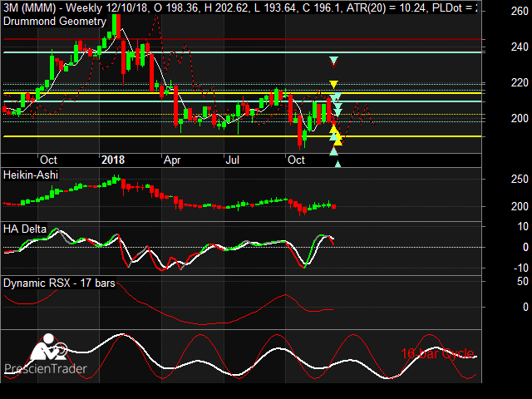Click the Oct label following Jul

tap(296, 160)
